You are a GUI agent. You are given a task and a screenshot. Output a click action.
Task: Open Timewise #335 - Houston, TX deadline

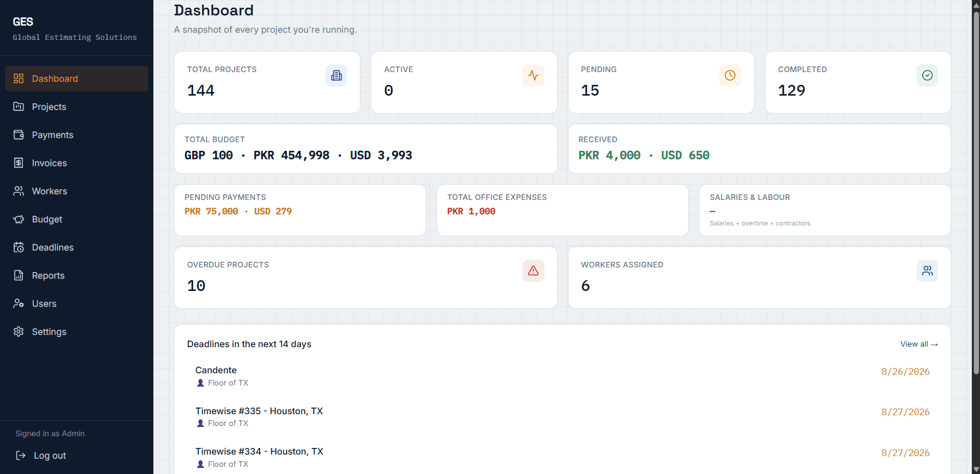[x=562, y=417]
